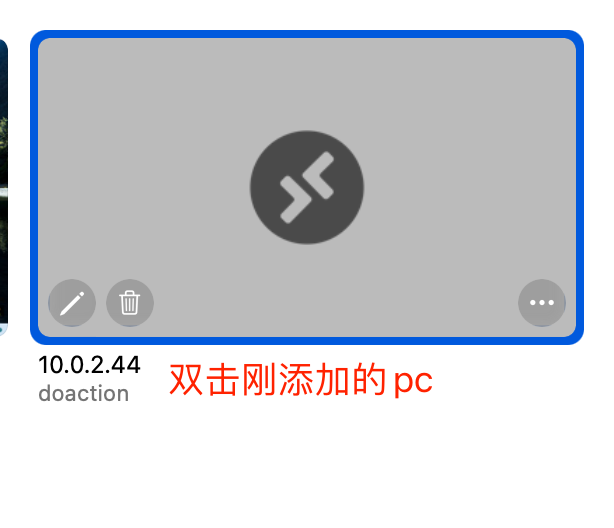Click the doaction username label
614x528 pixels.
(83, 393)
